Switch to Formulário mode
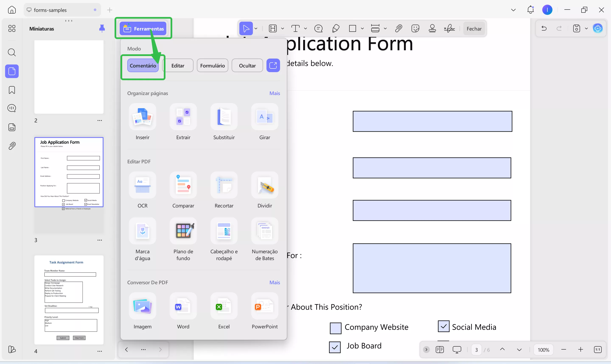611x364 pixels. pyautogui.click(x=212, y=66)
